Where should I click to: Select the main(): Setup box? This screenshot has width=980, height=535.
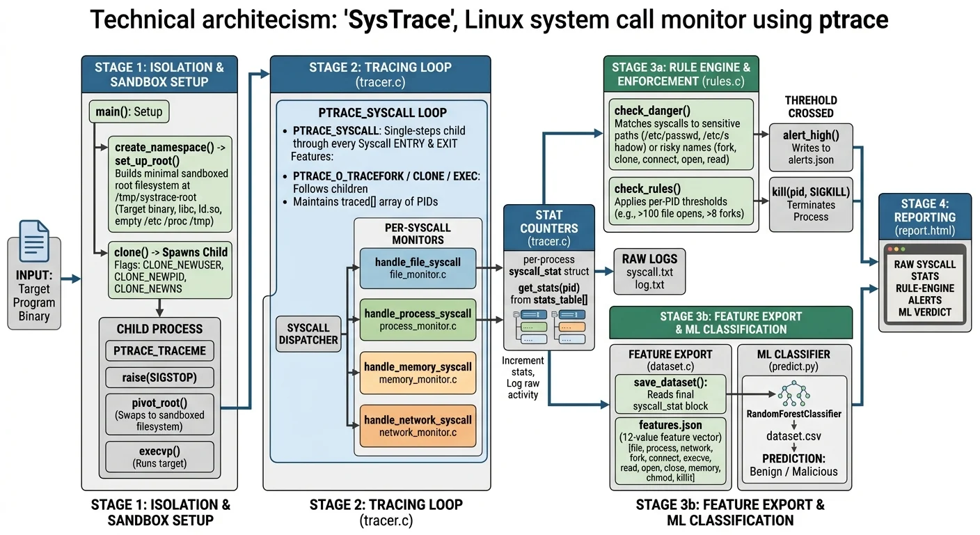point(129,111)
